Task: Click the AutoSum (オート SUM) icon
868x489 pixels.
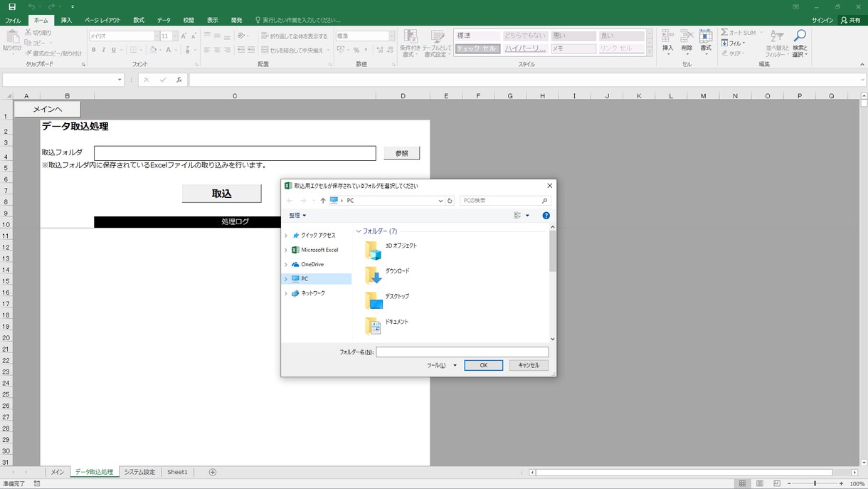Action: point(724,33)
